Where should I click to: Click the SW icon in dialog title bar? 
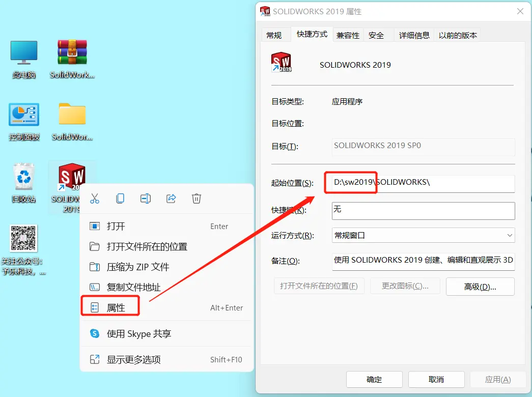point(265,11)
